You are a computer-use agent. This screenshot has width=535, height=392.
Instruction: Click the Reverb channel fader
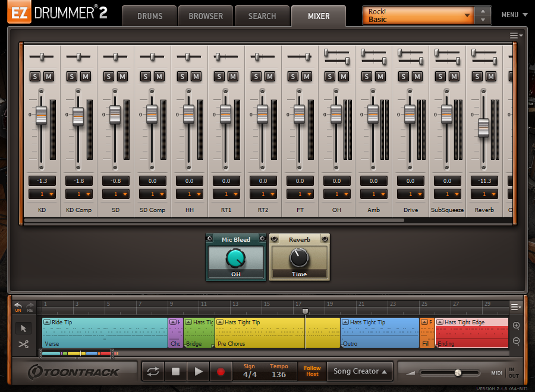[x=483, y=128]
